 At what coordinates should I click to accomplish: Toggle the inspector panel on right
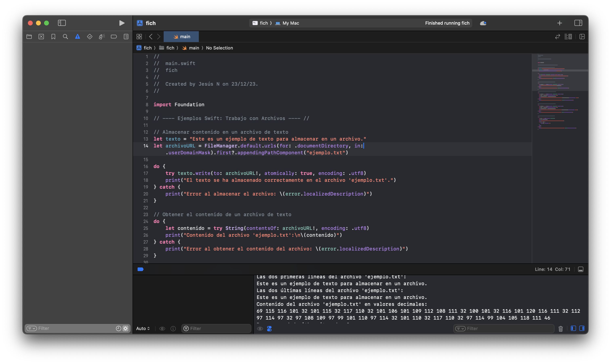coord(578,23)
